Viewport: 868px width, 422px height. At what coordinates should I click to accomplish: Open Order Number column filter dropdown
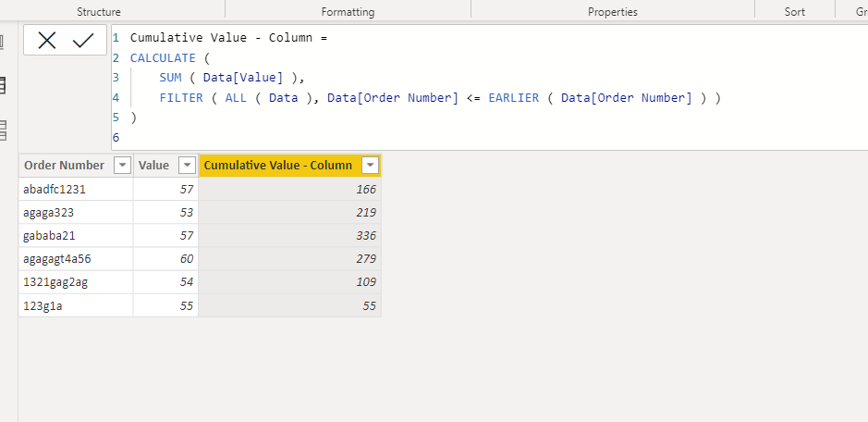[122, 166]
